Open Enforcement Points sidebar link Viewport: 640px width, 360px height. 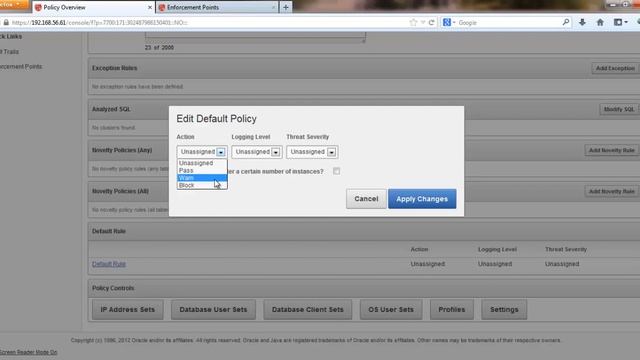coord(21,67)
